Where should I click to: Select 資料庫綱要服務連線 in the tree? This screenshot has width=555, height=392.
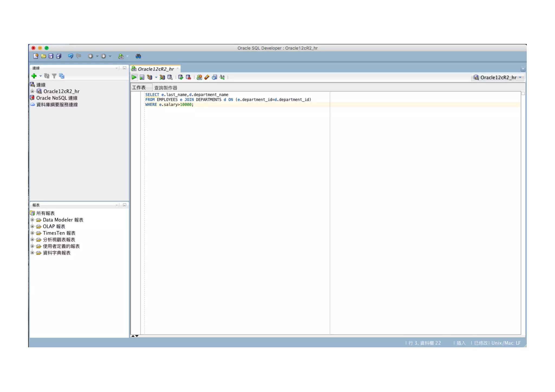(57, 105)
